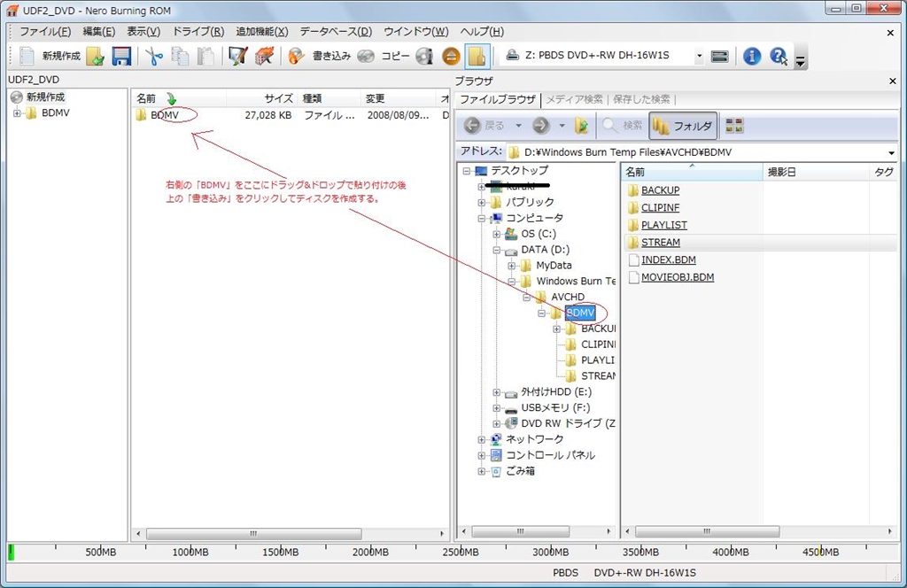Open the ウインドウ(W) menu

click(416, 32)
